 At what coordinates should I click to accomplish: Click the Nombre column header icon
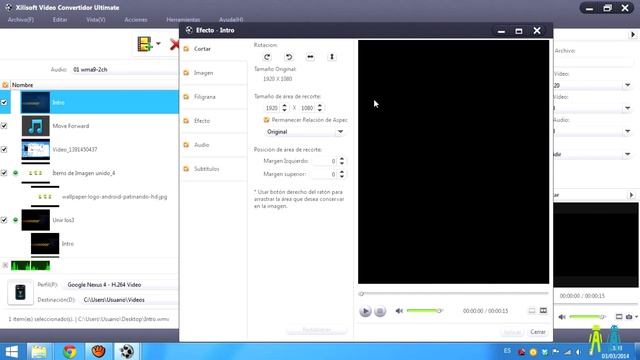point(5,85)
